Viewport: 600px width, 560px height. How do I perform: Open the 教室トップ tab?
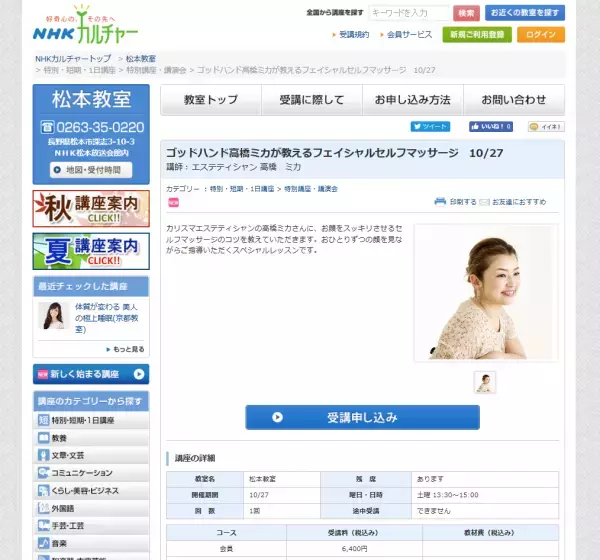point(211,100)
